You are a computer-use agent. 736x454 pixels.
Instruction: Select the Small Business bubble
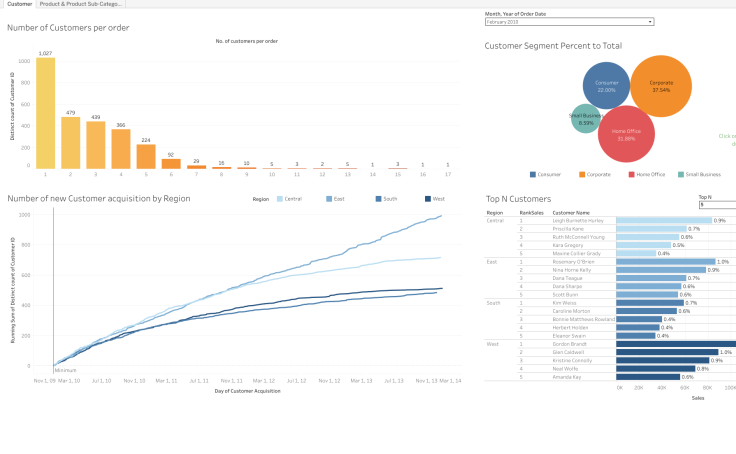pyautogui.click(x=585, y=118)
